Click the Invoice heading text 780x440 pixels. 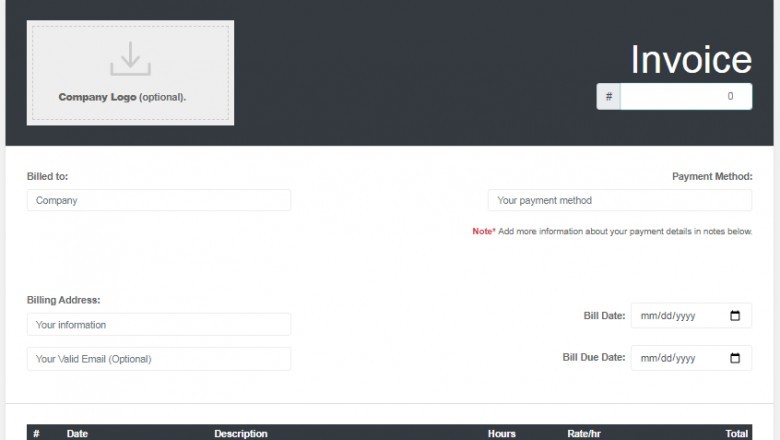[691, 60]
